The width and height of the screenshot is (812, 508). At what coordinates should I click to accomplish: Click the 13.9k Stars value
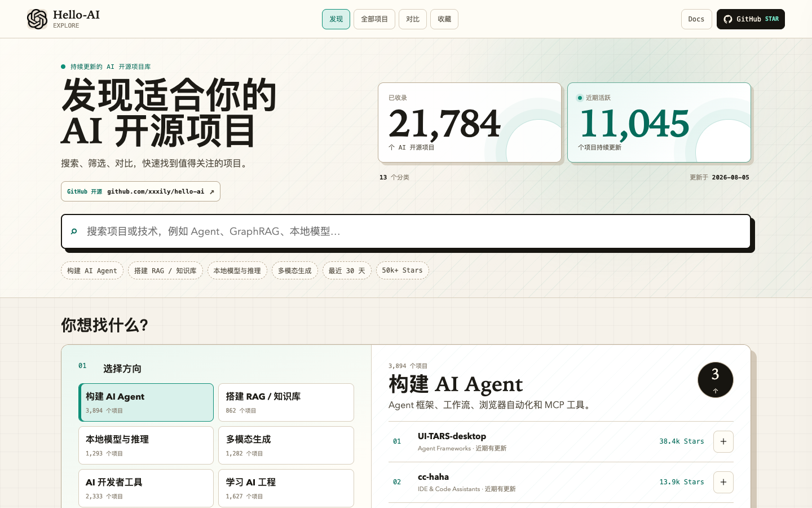pyautogui.click(x=682, y=482)
